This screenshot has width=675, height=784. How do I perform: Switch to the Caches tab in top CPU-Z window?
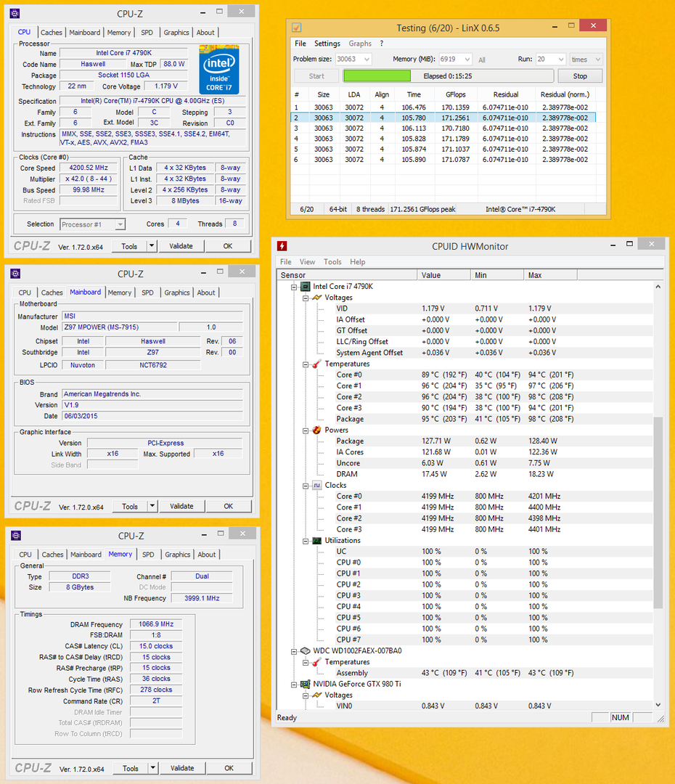point(52,33)
